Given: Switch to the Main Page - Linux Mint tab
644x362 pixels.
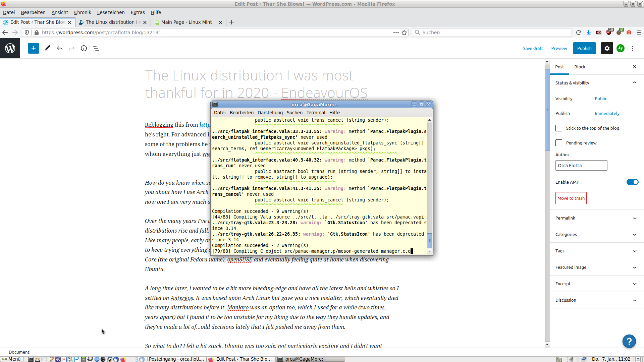Looking at the screenshot, I should pos(186,22).
